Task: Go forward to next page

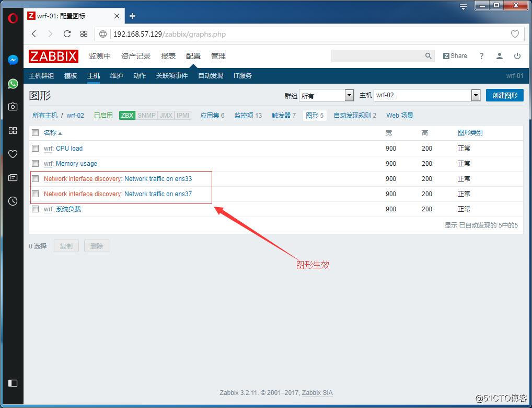Action: coord(50,33)
